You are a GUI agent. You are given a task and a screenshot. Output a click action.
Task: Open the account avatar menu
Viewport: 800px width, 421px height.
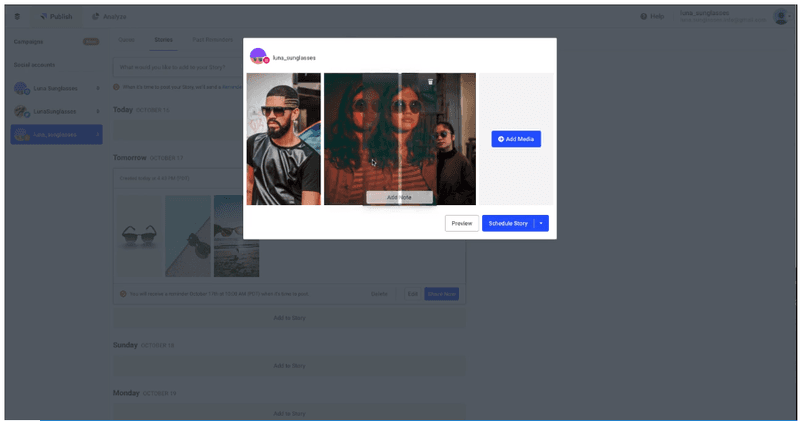click(x=781, y=16)
